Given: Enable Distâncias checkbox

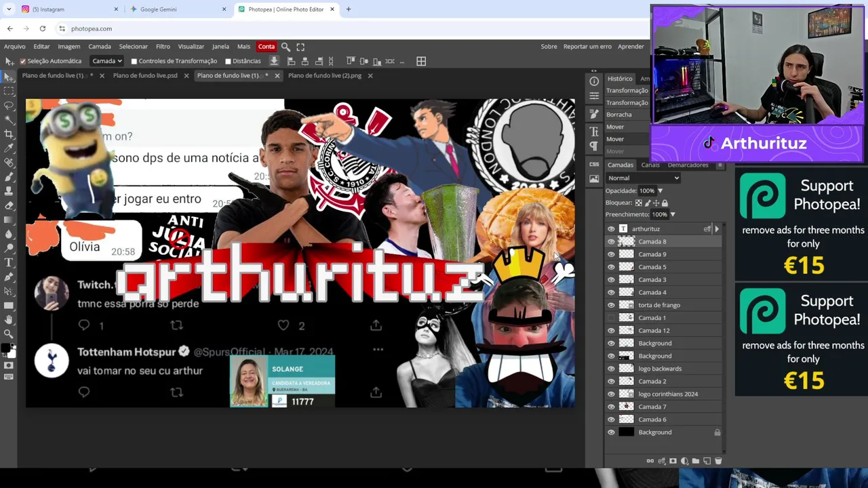Looking at the screenshot, I should (228, 61).
